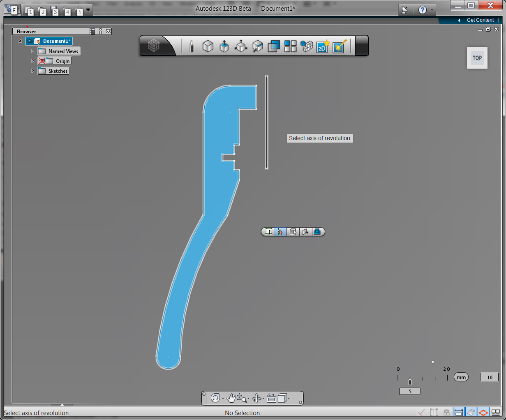506x420 pixels.
Task: Activate the Extrude tool on the toolbar
Action: click(224, 46)
